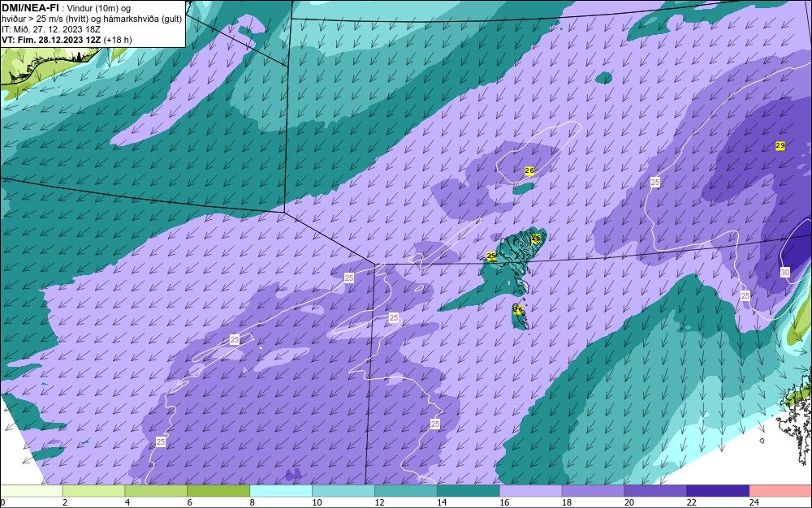This screenshot has width=812, height=508.
Task: Click the legend scale value 8
Action: click(253, 502)
